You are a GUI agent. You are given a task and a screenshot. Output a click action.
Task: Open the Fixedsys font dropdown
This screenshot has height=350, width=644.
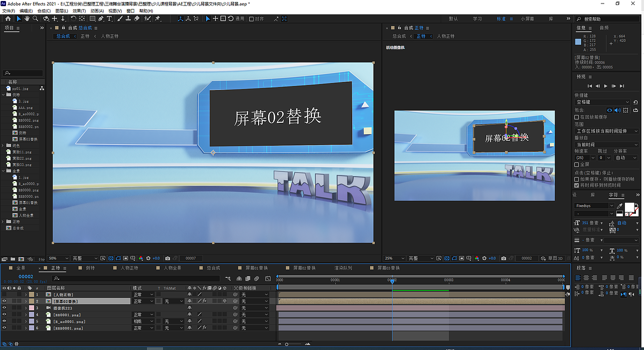pyautogui.click(x=594, y=206)
